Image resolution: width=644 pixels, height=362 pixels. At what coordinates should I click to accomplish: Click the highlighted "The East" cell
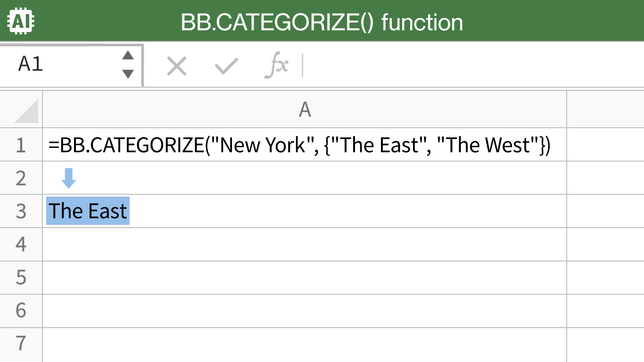tap(88, 211)
